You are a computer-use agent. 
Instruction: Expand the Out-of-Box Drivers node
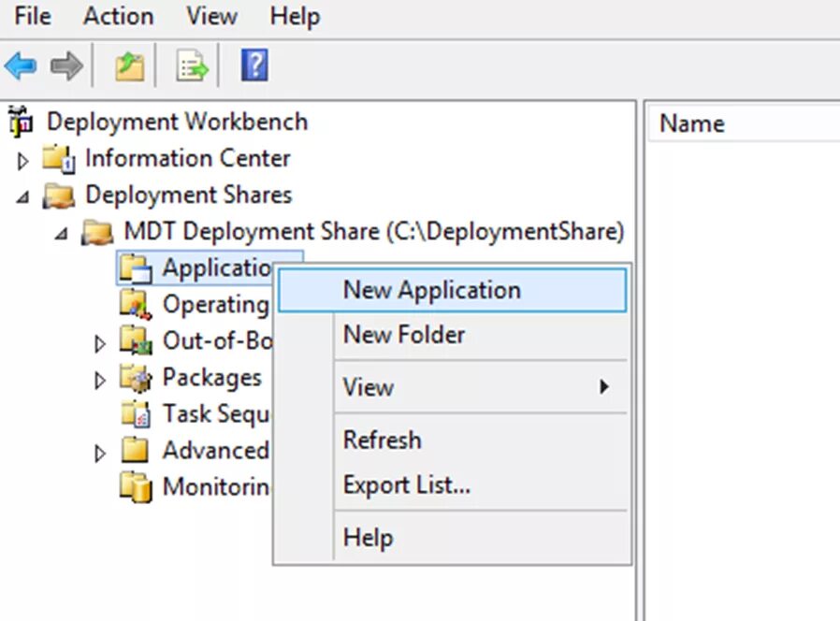pos(100,343)
